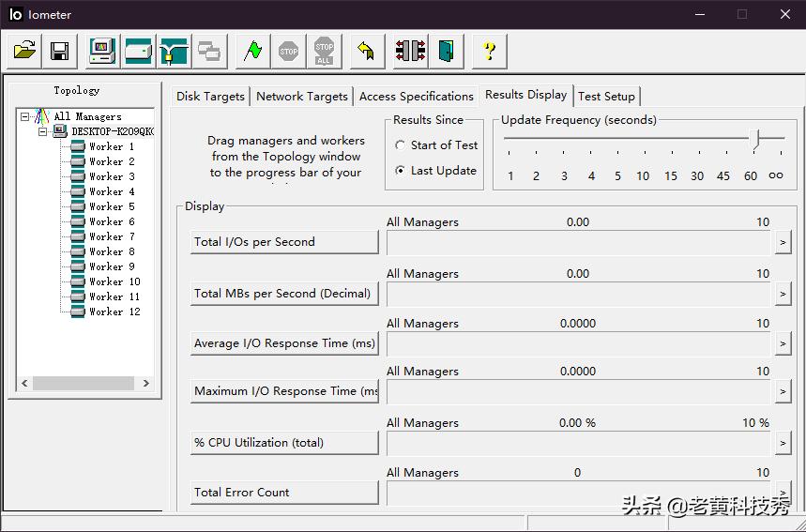The width and height of the screenshot is (806, 532).
Task: Close the Iometer window
Action: (785, 14)
